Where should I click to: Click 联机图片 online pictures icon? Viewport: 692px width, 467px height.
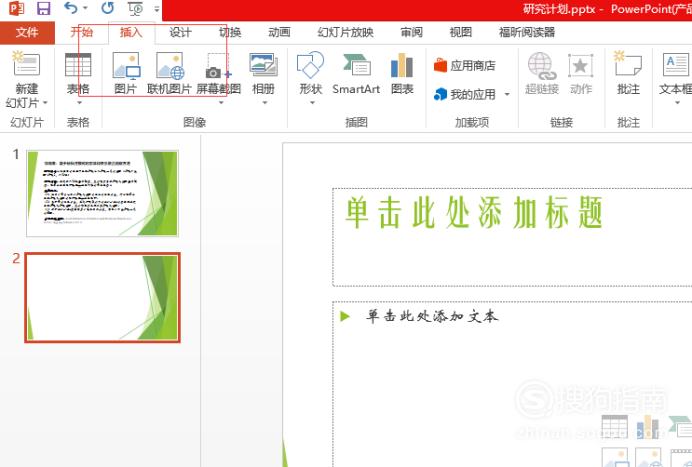[x=170, y=66]
